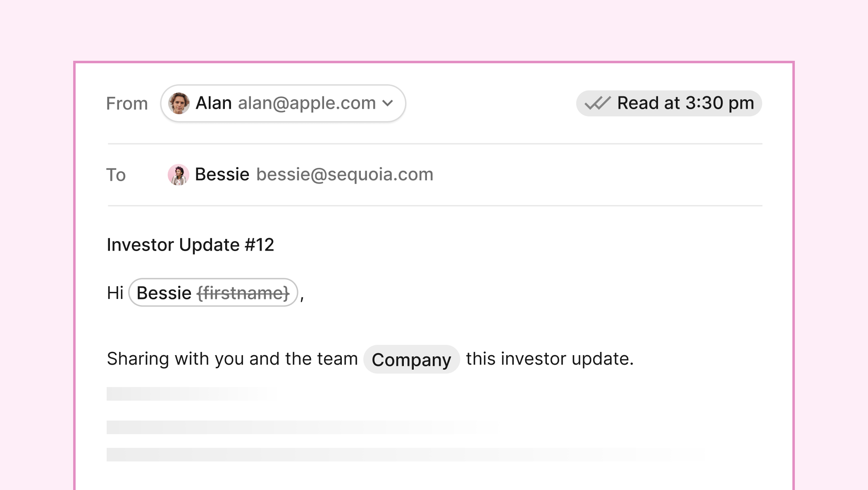This screenshot has width=868, height=490.
Task: Click the "Hi" greeting text
Action: tap(115, 293)
